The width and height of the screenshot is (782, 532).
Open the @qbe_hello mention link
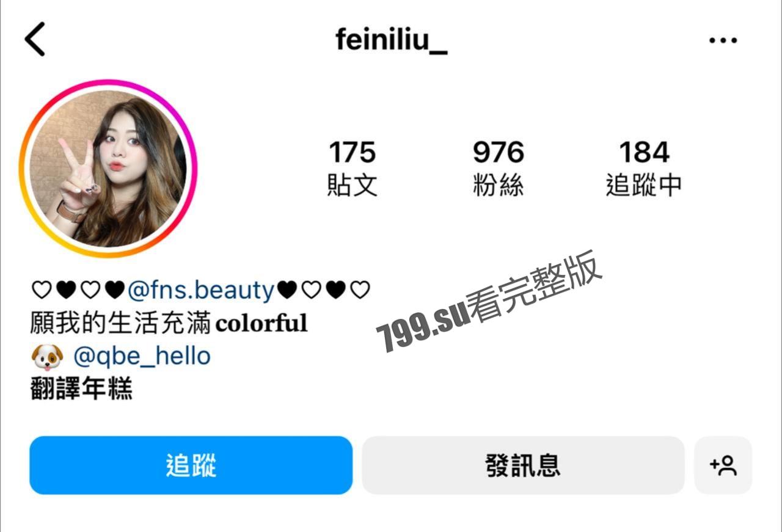(142, 356)
